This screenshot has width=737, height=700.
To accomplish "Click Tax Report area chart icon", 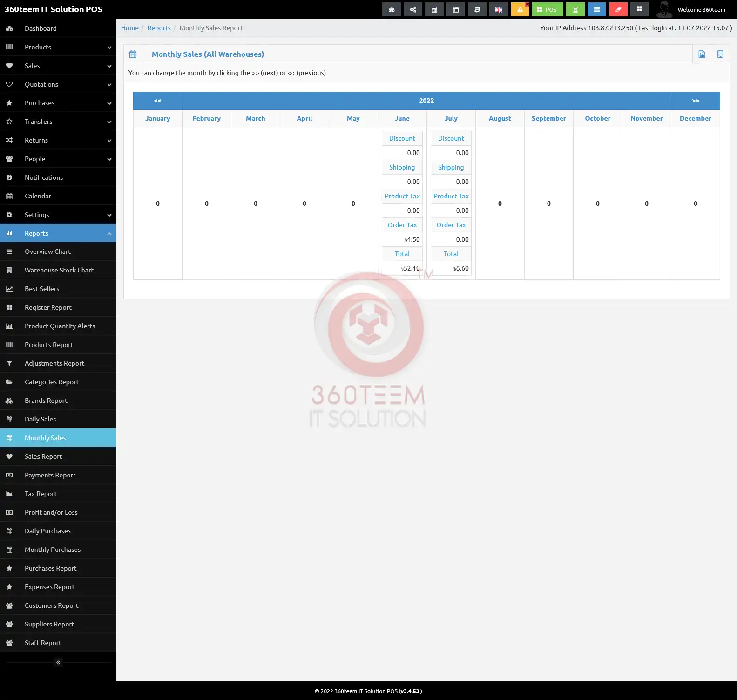I will click(x=9, y=494).
